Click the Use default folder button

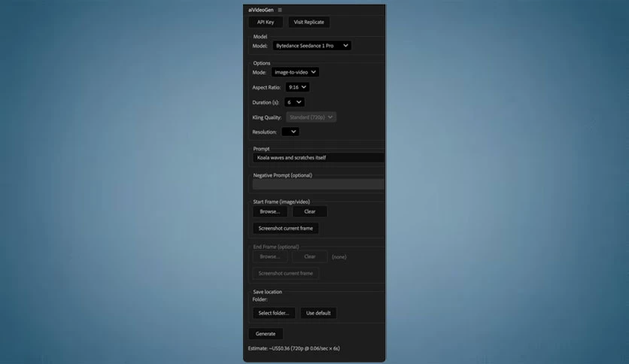point(318,313)
